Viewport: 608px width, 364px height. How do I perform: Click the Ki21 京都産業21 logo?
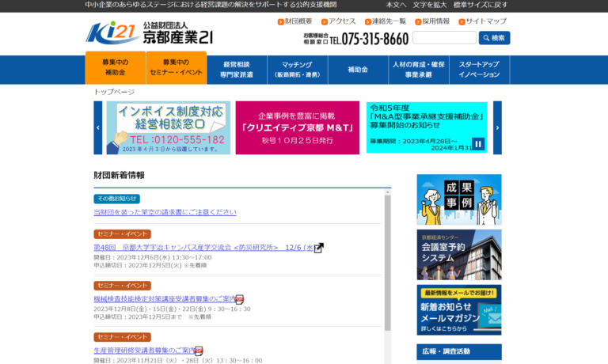[149, 33]
